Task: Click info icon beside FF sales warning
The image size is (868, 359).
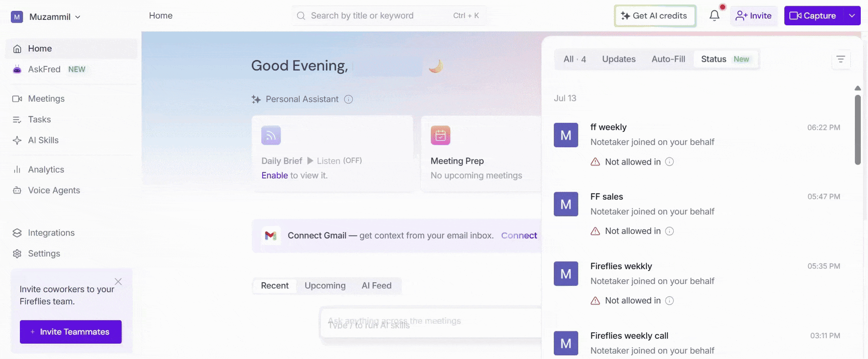Action: pos(670,231)
